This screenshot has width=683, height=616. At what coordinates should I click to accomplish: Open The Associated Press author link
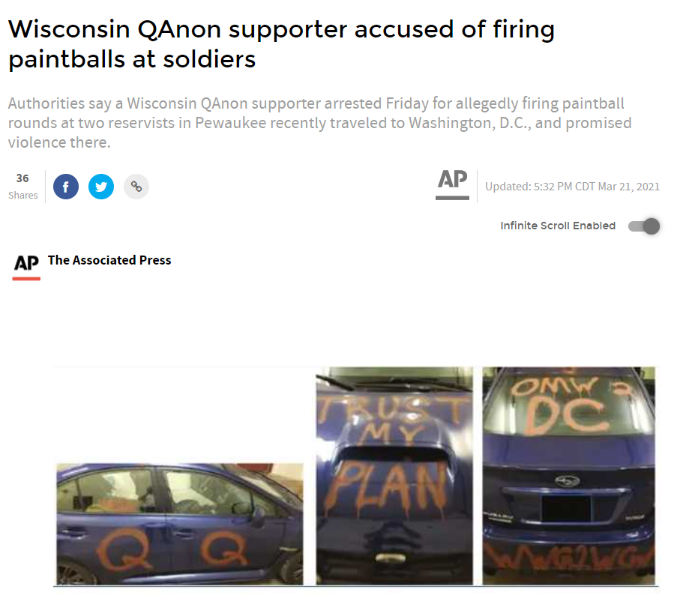point(109,260)
